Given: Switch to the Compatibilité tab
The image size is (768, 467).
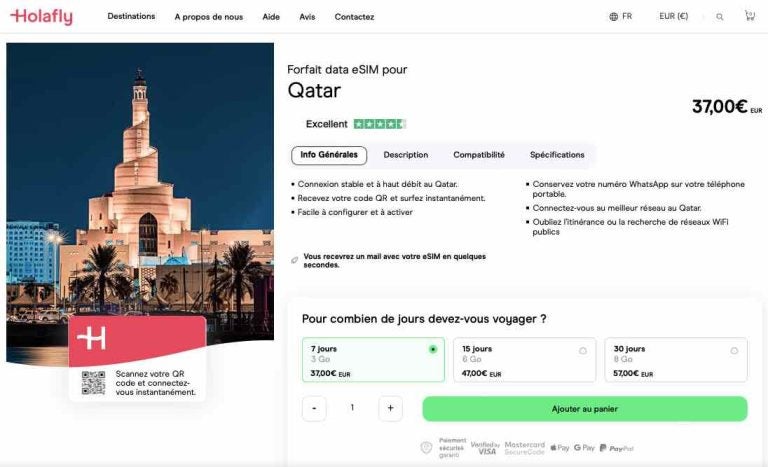Looking at the screenshot, I should click(x=479, y=155).
